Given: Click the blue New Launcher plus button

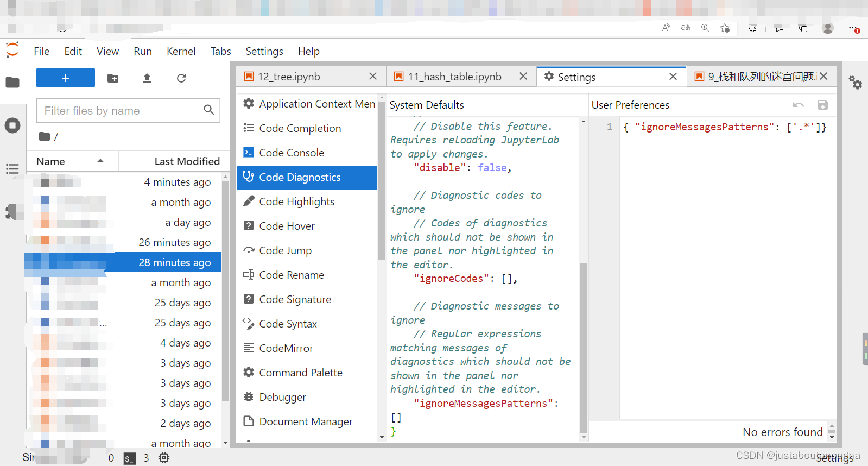Looking at the screenshot, I should [66, 78].
